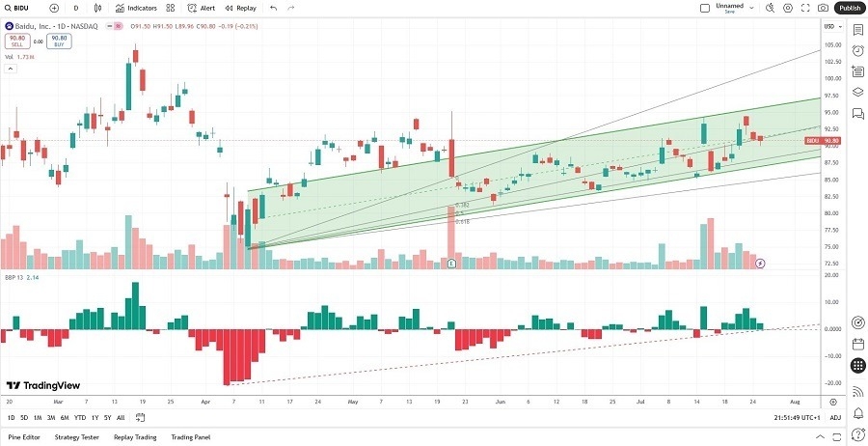Expand the USD currency dropdown

pos(830,26)
